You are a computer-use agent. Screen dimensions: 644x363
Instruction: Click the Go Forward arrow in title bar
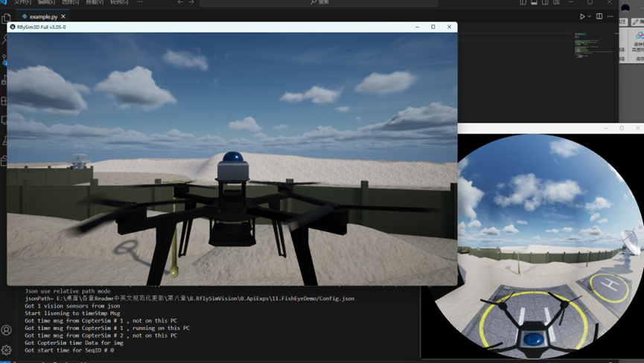coord(191,2)
